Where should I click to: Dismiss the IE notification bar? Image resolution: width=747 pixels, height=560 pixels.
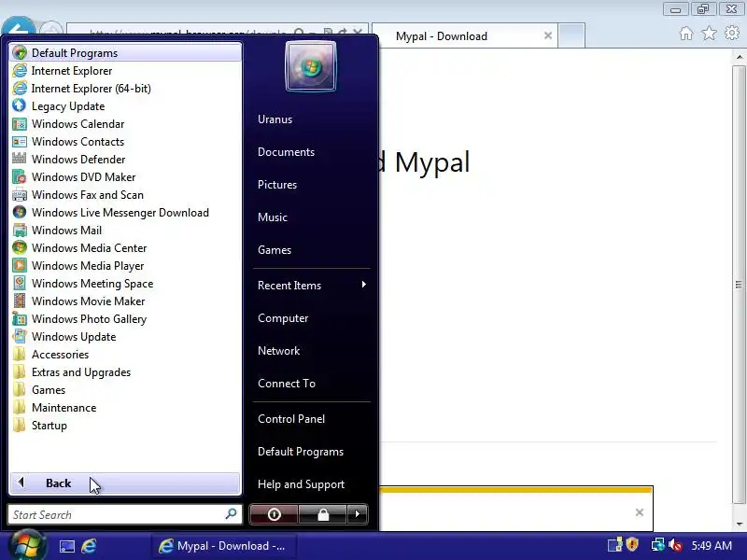[640, 512]
